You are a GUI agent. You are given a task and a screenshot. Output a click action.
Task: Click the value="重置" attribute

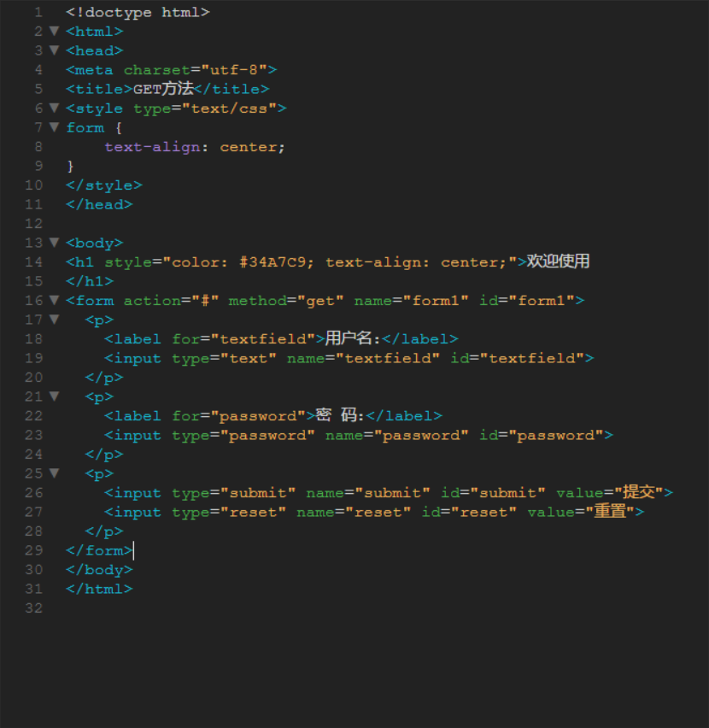click(581, 512)
